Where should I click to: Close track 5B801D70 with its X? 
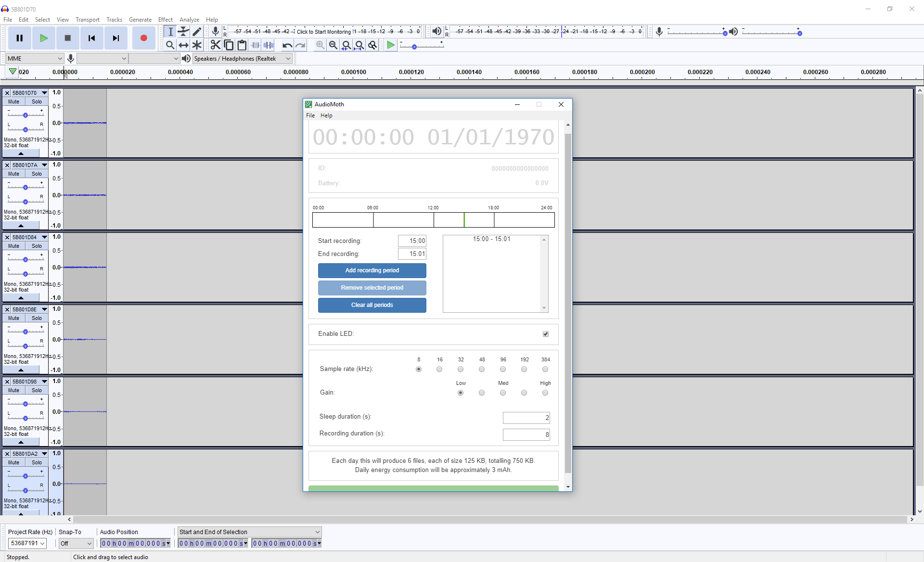(7, 93)
